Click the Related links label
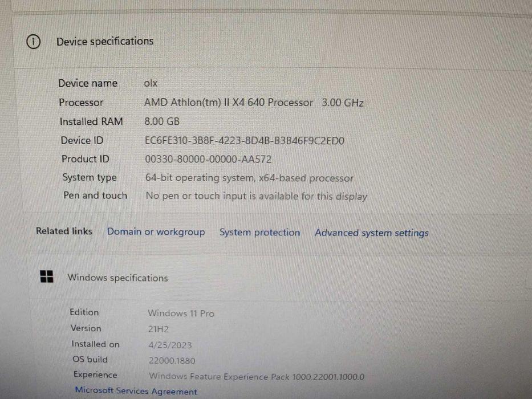This screenshot has width=532, height=399. pyautogui.click(x=64, y=231)
